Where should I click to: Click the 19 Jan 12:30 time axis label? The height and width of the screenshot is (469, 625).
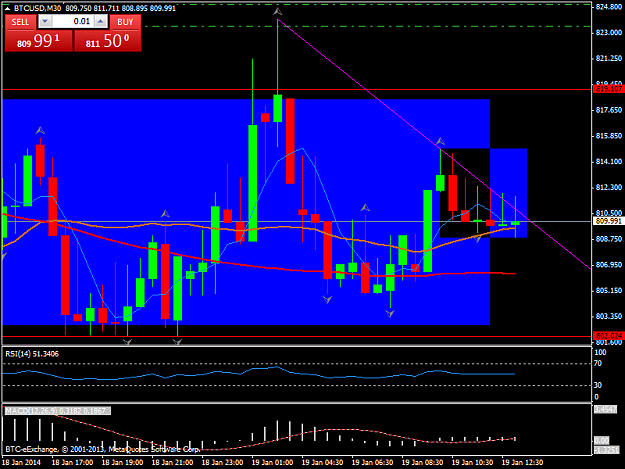pos(522,462)
